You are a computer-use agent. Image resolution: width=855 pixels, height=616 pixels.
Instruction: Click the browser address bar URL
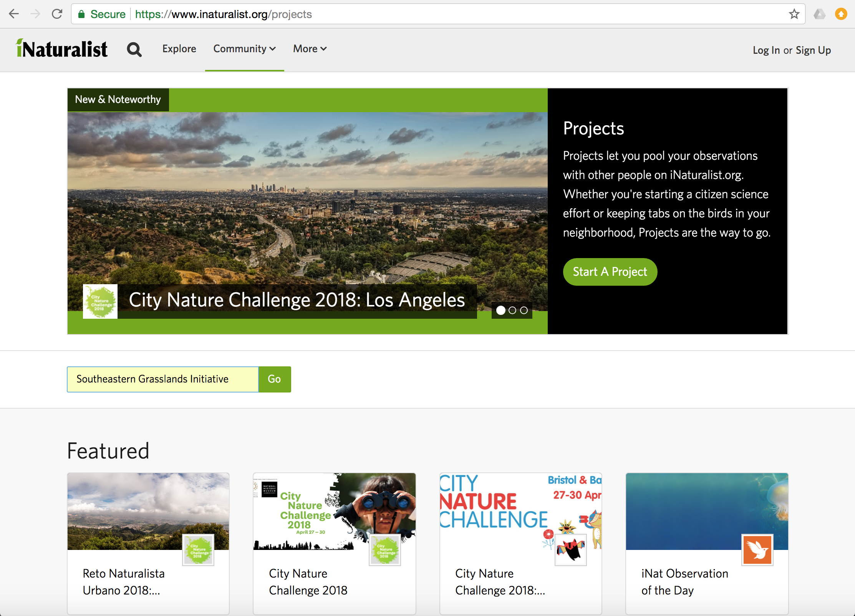point(223,14)
